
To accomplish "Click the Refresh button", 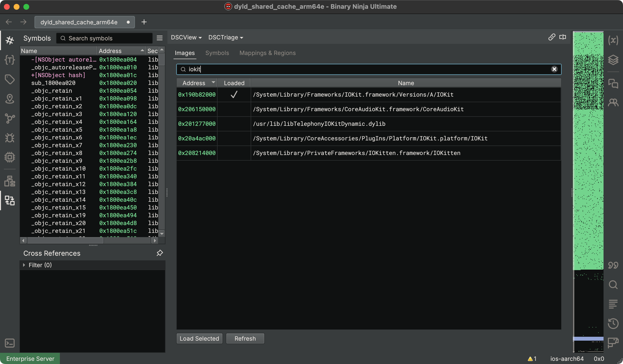I will (245, 338).
